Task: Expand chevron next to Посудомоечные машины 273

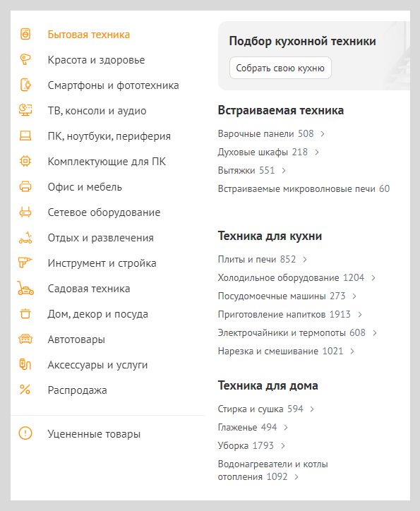Action: click(x=354, y=296)
